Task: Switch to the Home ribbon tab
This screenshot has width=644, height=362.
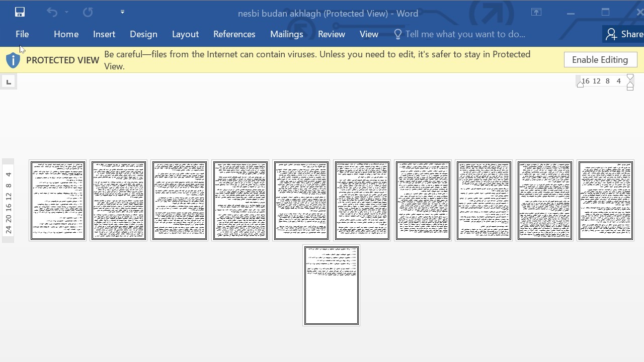Action: (x=66, y=34)
